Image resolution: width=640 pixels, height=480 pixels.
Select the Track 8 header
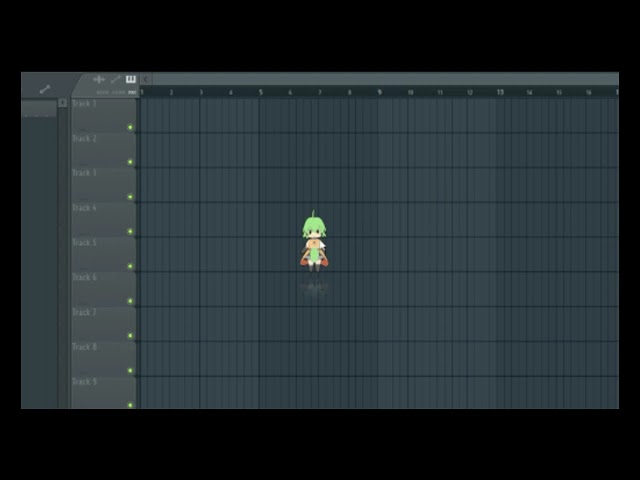point(104,359)
